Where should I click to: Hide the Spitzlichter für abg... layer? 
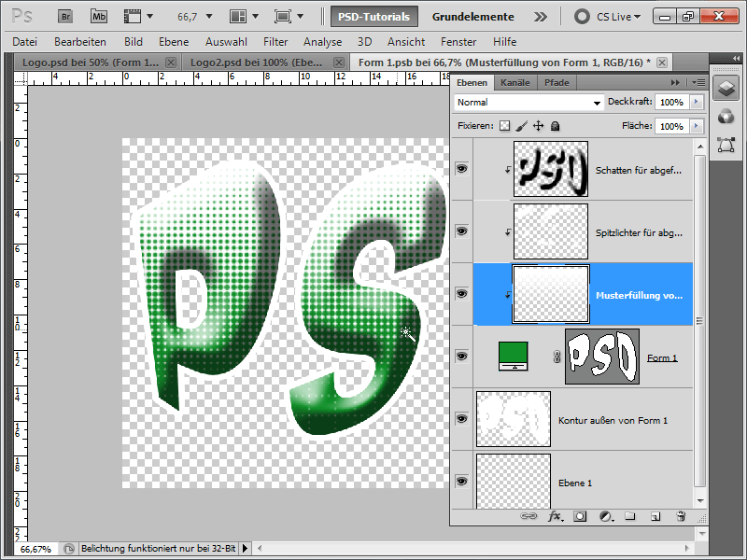pos(461,231)
